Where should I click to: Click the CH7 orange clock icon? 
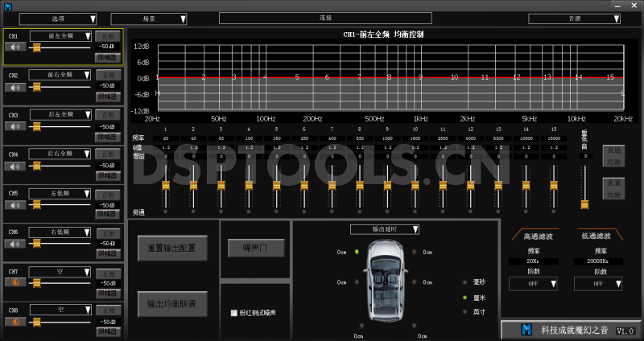click(x=16, y=283)
